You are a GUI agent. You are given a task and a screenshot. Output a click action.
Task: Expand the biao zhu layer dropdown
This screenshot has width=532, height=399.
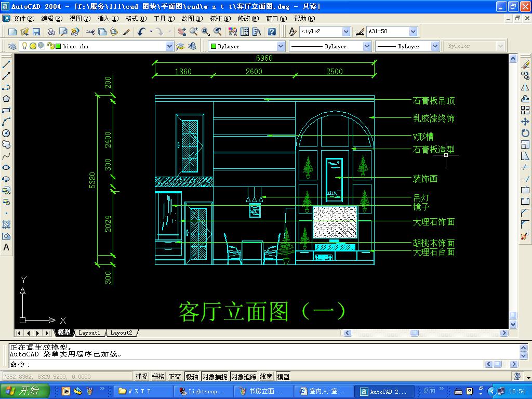(x=169, y=46)
